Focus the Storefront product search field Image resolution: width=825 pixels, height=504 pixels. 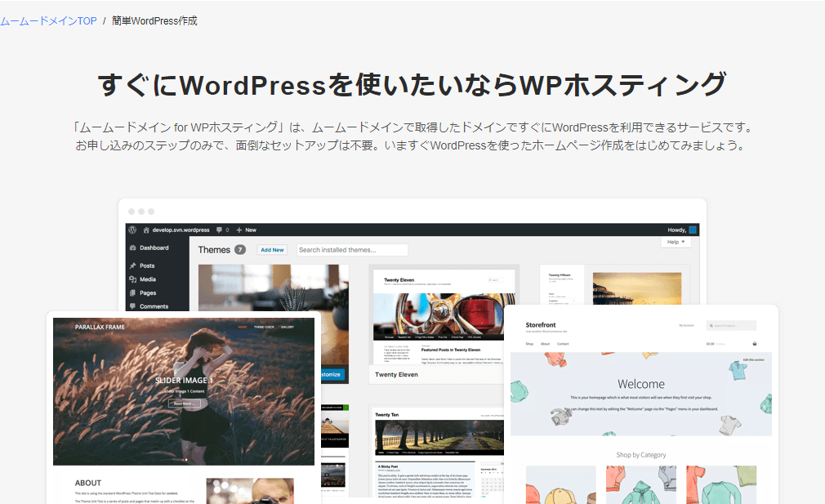(731, 326)
